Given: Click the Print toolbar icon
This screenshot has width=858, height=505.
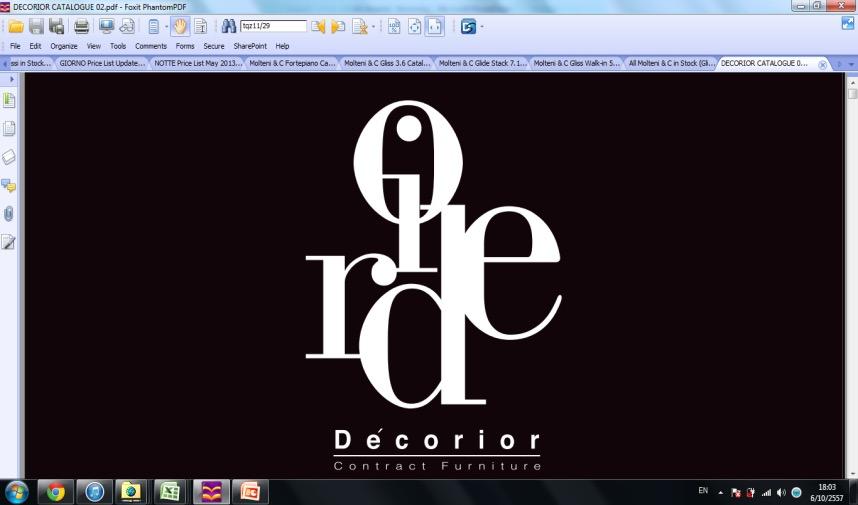Looking at the screenshot, I should click(82, 26).
